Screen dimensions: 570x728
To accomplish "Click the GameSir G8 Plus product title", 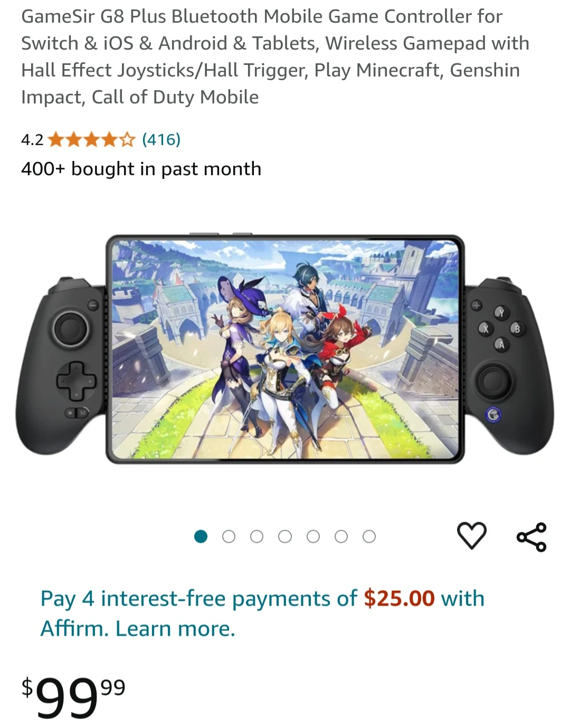I will coord(275,56).
